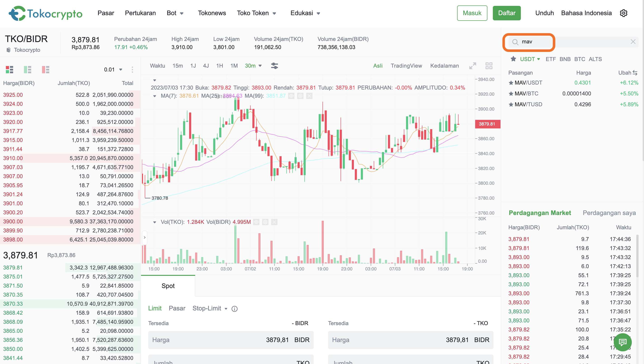
Task: Show favorite pairs with the star filter
Action: [x=513, y=59]
